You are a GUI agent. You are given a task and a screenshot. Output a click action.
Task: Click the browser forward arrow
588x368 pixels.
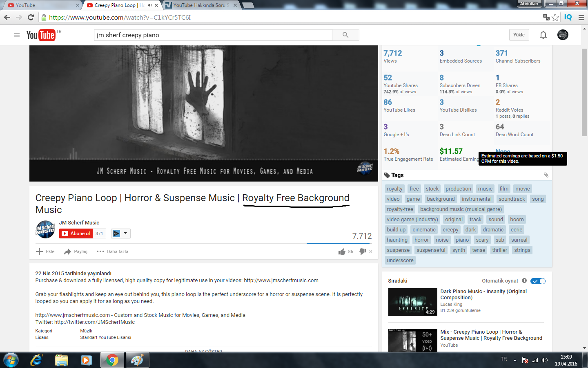coord(19,17)
